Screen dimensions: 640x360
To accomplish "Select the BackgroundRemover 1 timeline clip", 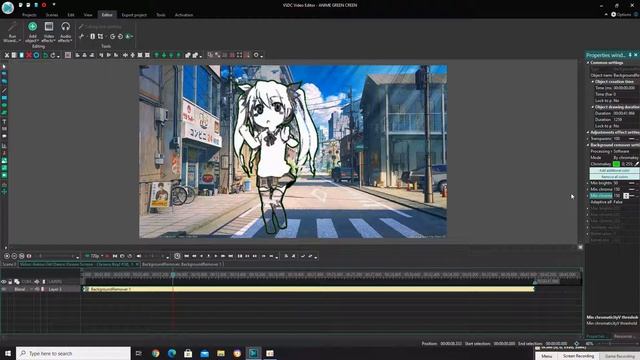I will coord(309,289).
